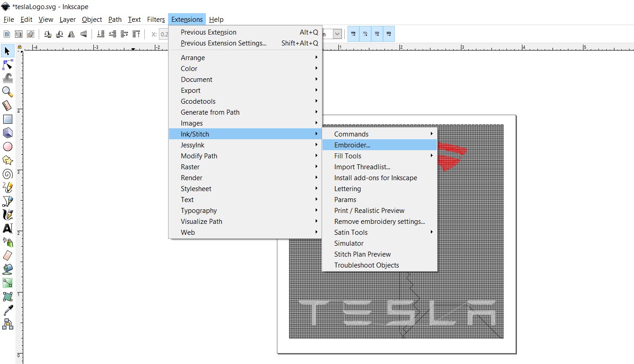Toggle the guide lock at ruler corner
Screen dimensions: 634x364
[x=19, y=47]
